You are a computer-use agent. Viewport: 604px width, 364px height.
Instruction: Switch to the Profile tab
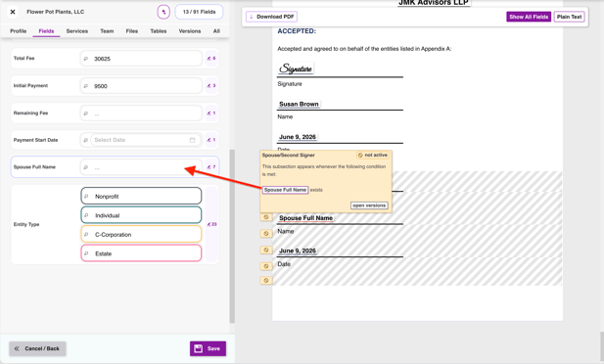click(18, 30)
